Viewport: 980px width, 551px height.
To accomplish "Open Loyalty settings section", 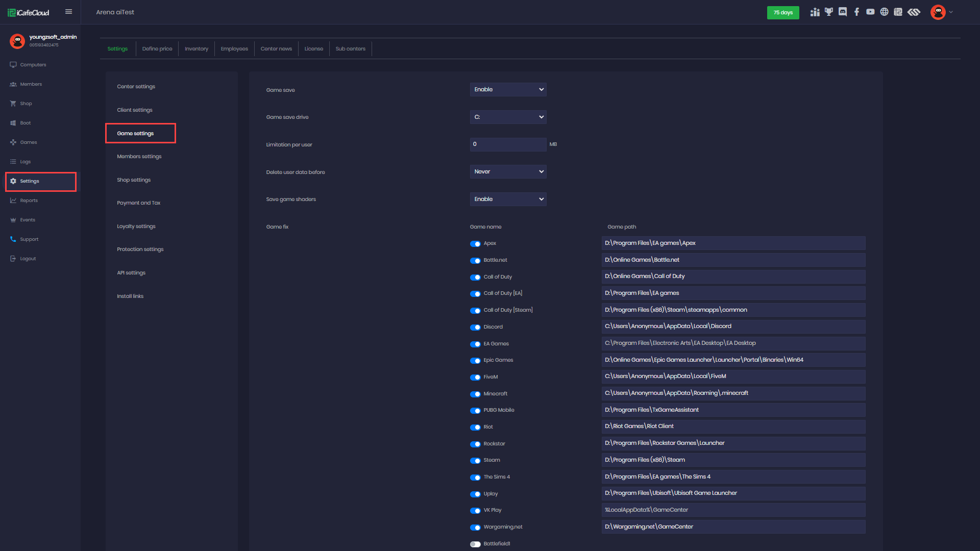I will (136, 227).
